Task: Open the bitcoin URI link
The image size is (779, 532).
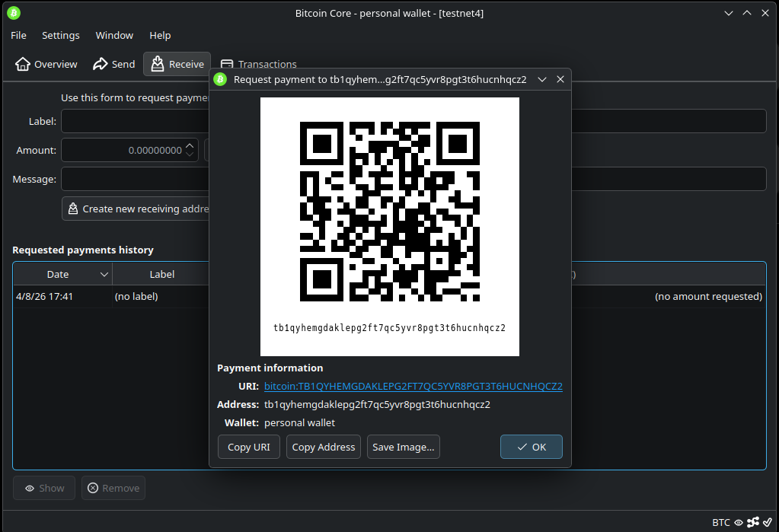Action: click(x=413, y=386)
